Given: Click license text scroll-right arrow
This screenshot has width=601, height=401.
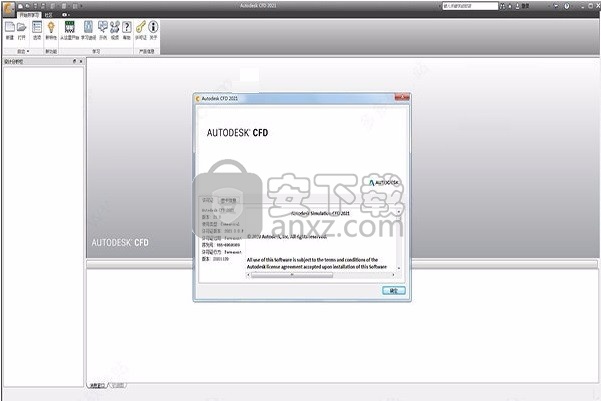Looking at the screenshot, I should click(x=393, y=275).
